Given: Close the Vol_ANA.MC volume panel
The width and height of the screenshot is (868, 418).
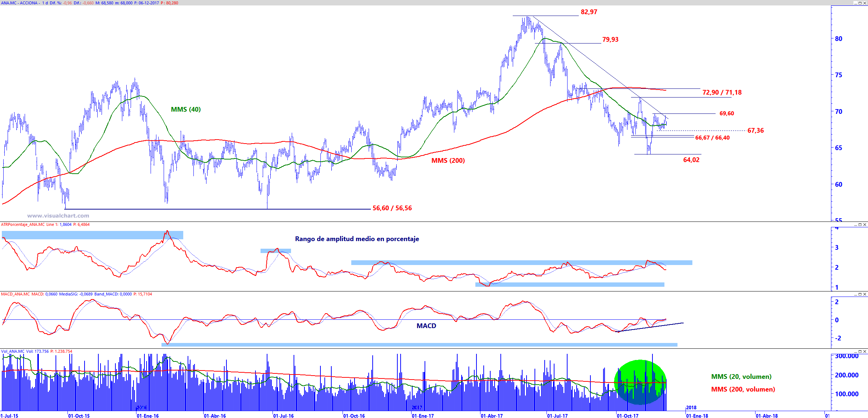Looking at the screenshot, I should [x=865, y=352].
